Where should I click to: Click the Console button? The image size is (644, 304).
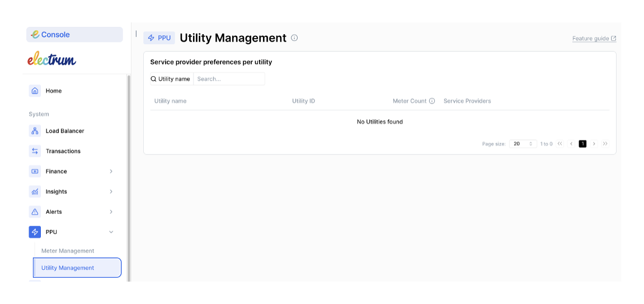[74, 35]
